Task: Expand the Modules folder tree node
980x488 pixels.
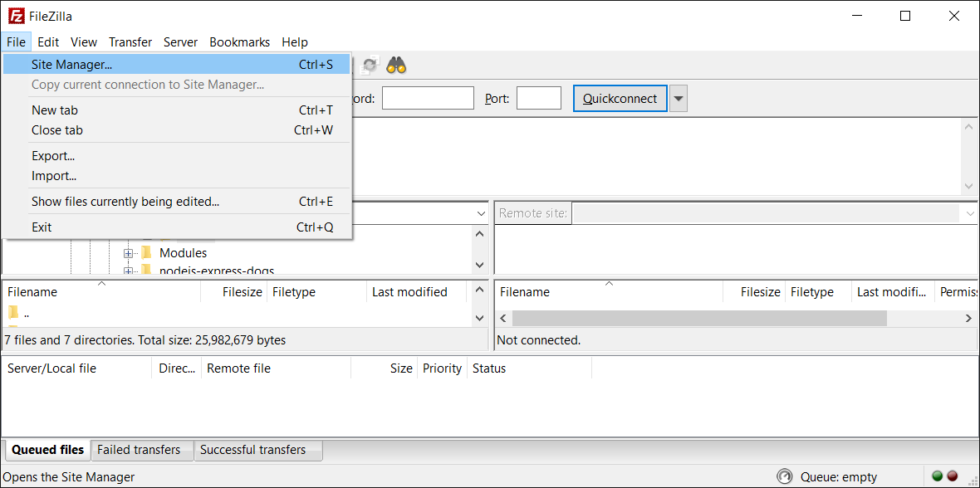Action: (129, 253)
